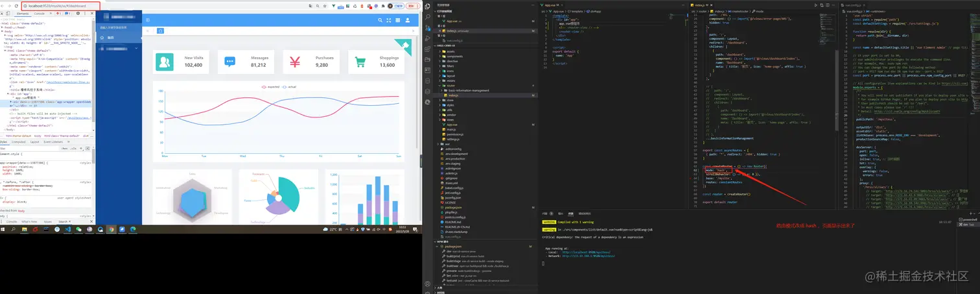Viewport: 980px width, 294px height.
Task: Open VS Code Explorer activity icon
Action: coord(427,6)
